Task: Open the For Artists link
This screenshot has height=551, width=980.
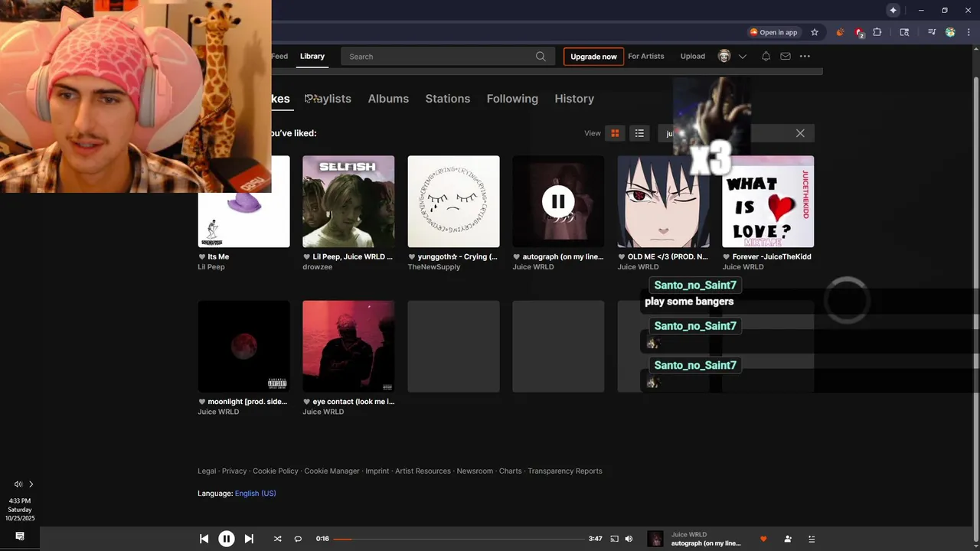Action: 646,56
